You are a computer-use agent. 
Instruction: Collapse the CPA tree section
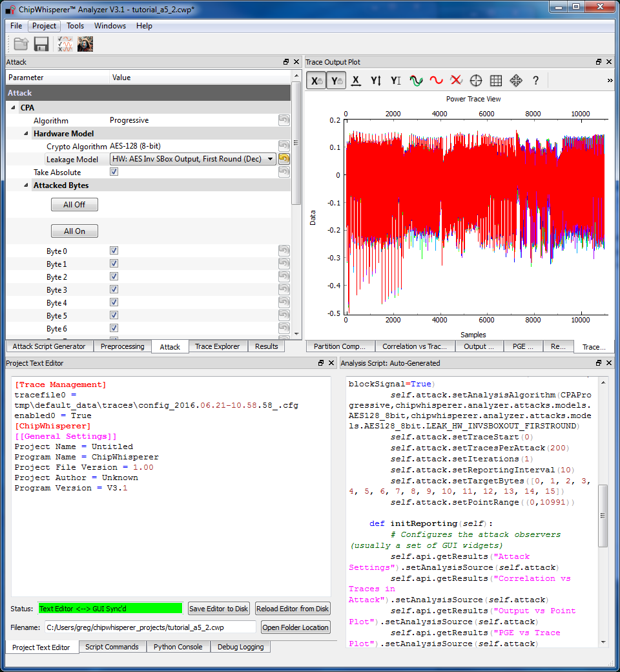[14, 108]
